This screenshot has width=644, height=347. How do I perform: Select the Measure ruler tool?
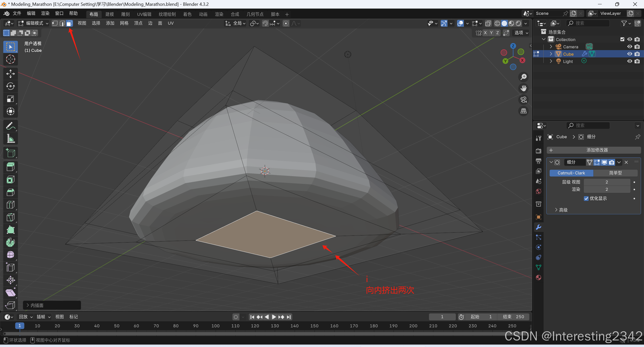[x=10, y=138]
